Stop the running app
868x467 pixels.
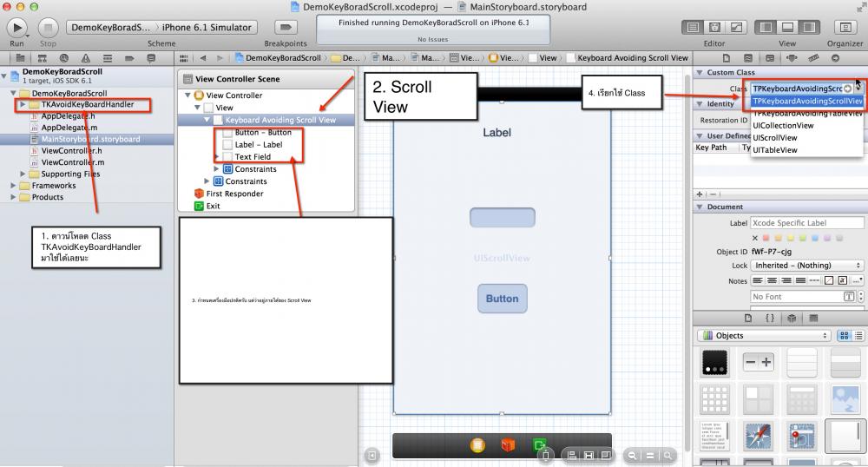pos(48,27)
